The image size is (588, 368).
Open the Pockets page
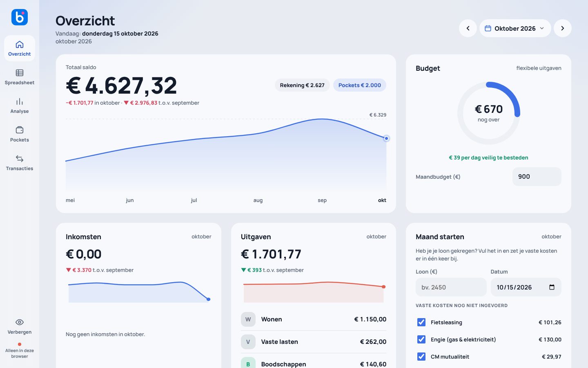[20, 134]
